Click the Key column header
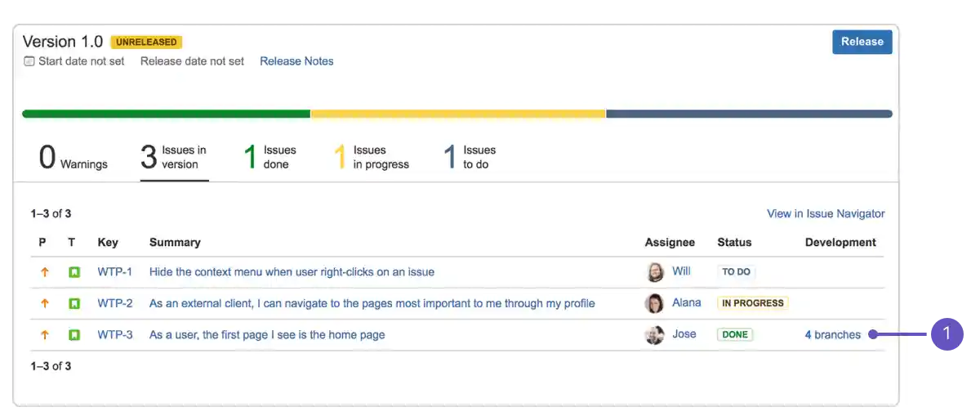Image resolution: width=980 pixels, height=416 pixels. tap(108, 242)
